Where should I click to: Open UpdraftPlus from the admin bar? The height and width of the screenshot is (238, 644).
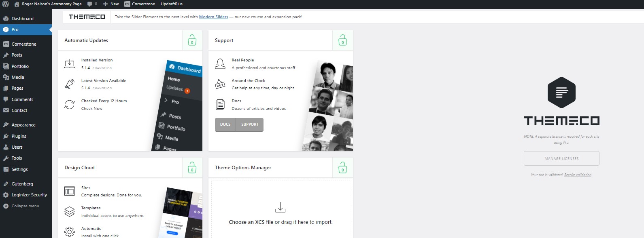[x=172, y=4]
